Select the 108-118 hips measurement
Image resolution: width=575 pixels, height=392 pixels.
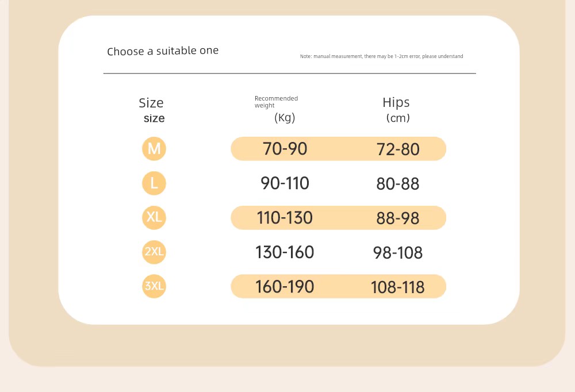tap(398, 287)
